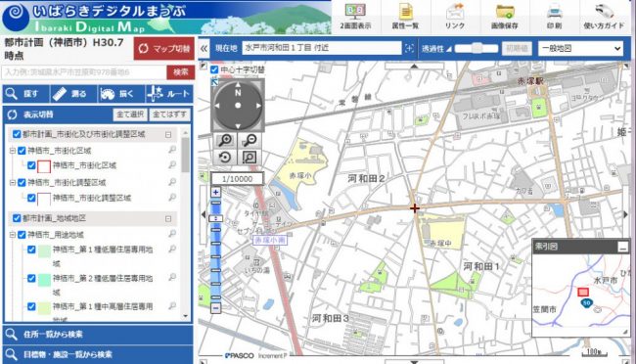Click magnifier icon beside 第１種低層住居専用地域 row
The height and width of the screenshot is (364, 636).
pyautogui.click(x=172, y=249)
